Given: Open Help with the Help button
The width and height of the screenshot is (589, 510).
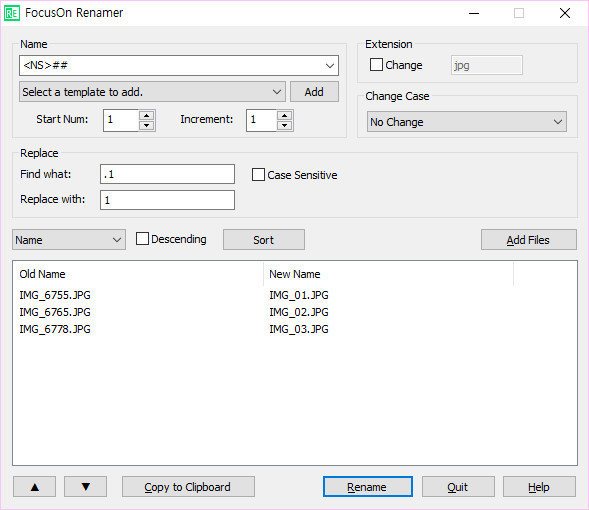Looking at the screenshot, I should point(539,487).
